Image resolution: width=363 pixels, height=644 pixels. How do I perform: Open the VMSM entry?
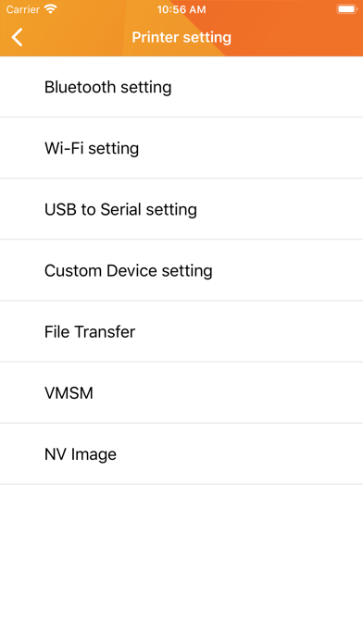(181, 392)
